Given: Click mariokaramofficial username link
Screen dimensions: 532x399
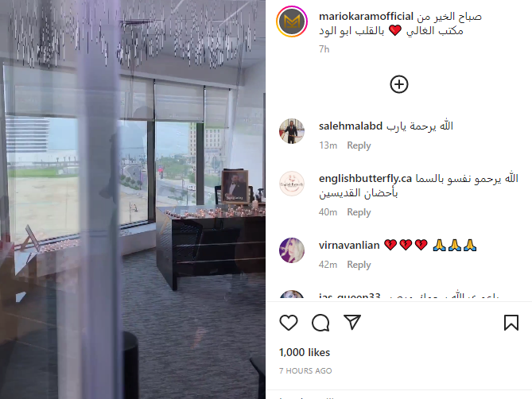Looking at the screenshot, I should point(366,16).
